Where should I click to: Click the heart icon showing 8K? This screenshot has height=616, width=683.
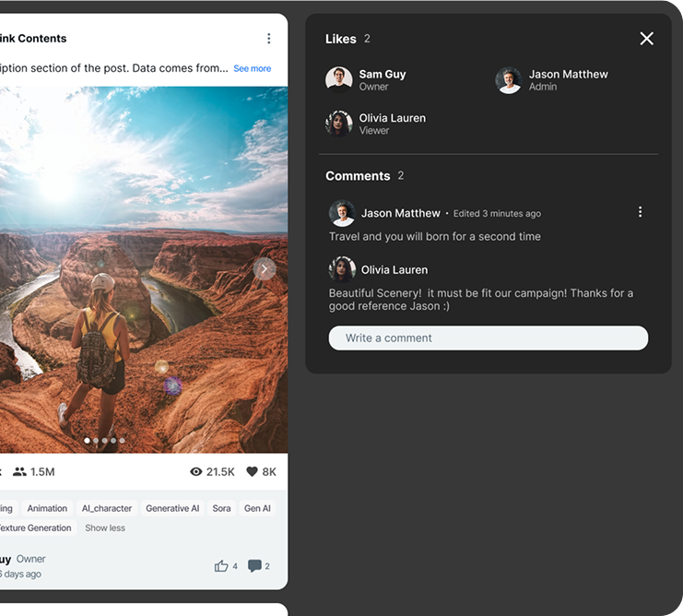pos(252,472)
